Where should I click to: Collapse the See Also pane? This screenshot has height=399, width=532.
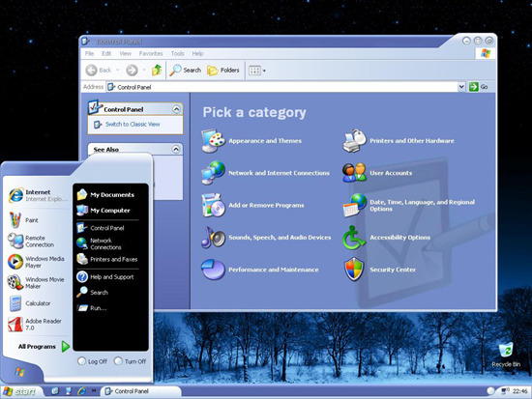176,149
